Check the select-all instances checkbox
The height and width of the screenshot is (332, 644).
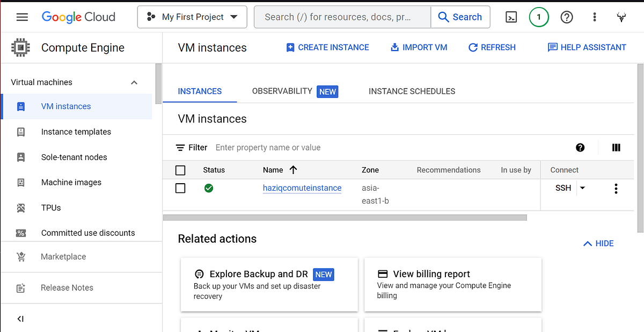point(180,170)
